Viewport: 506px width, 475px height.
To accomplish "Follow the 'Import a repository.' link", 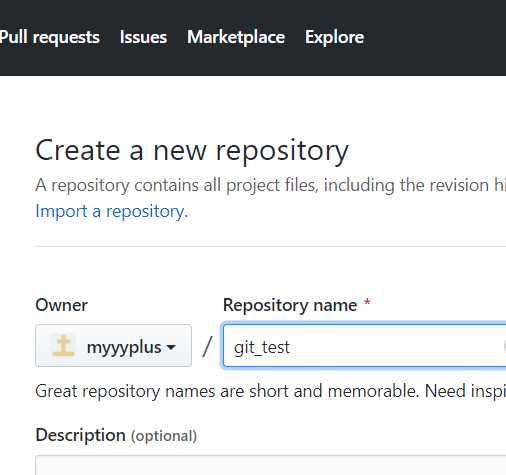I will 112,211.
